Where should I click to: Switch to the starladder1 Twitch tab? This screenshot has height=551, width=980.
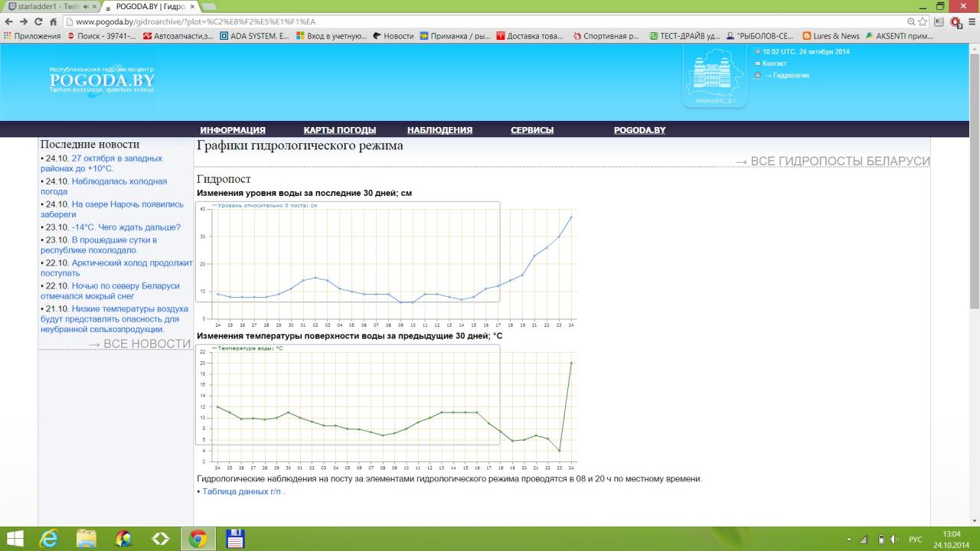(x=51, y=6)
